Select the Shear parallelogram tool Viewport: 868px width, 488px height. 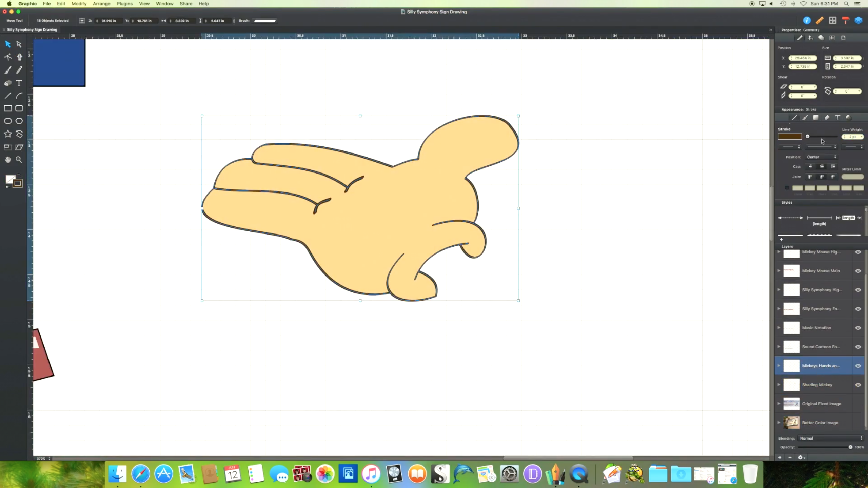click(x=19, y=147)
